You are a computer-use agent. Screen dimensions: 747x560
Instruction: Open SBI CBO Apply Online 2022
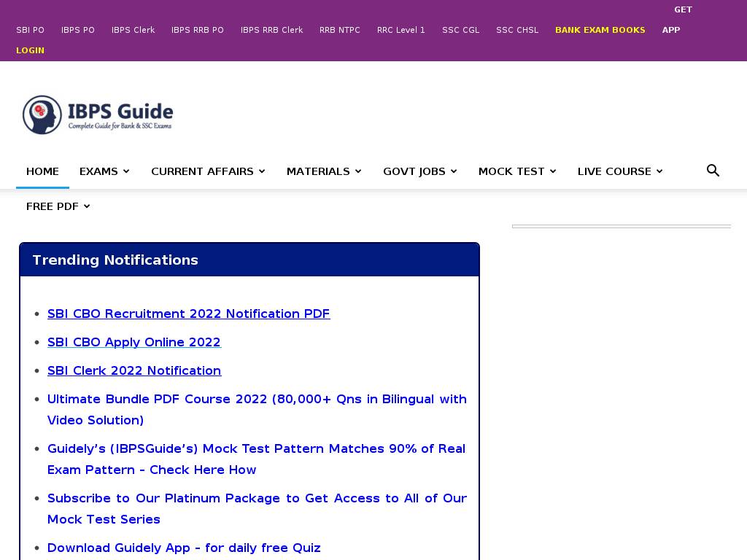coord(133,342)
